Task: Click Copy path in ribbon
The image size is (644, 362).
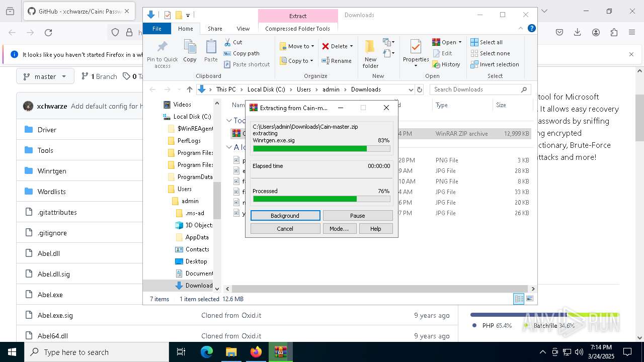Action: coord(242,53)
